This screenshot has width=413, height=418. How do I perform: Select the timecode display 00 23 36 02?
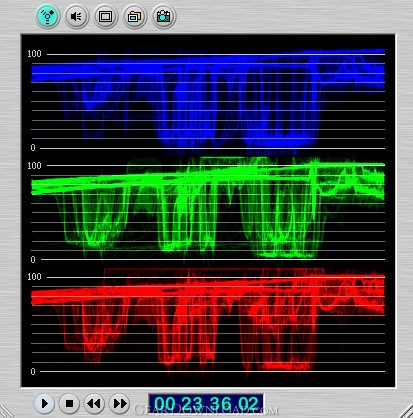click(206, 403)
